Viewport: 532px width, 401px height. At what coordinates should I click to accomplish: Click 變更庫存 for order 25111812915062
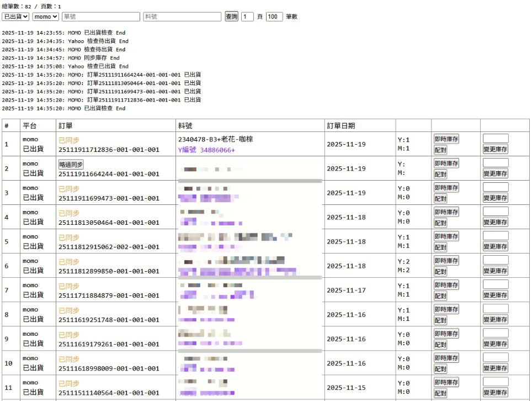496,246
